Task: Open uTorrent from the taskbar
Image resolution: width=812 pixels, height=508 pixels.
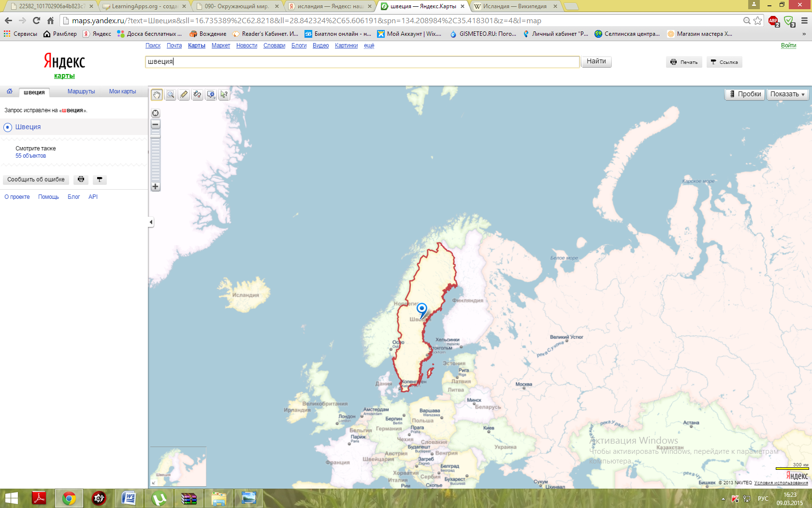Action: (159, 498)
